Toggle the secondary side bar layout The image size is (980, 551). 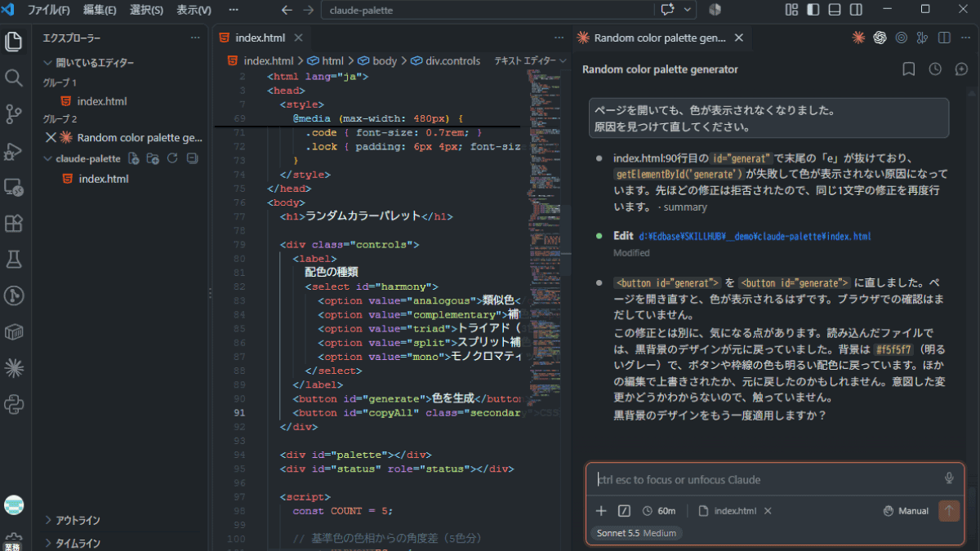(x=855, y=10)
